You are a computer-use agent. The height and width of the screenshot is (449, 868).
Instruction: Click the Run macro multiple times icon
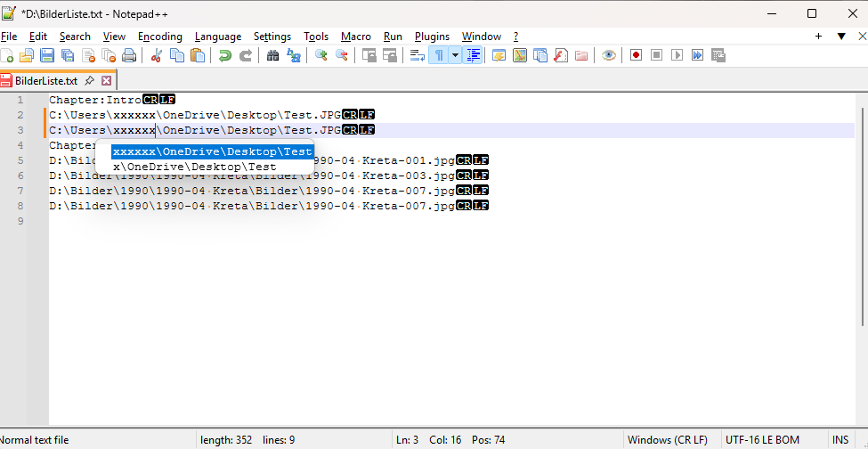697,55
